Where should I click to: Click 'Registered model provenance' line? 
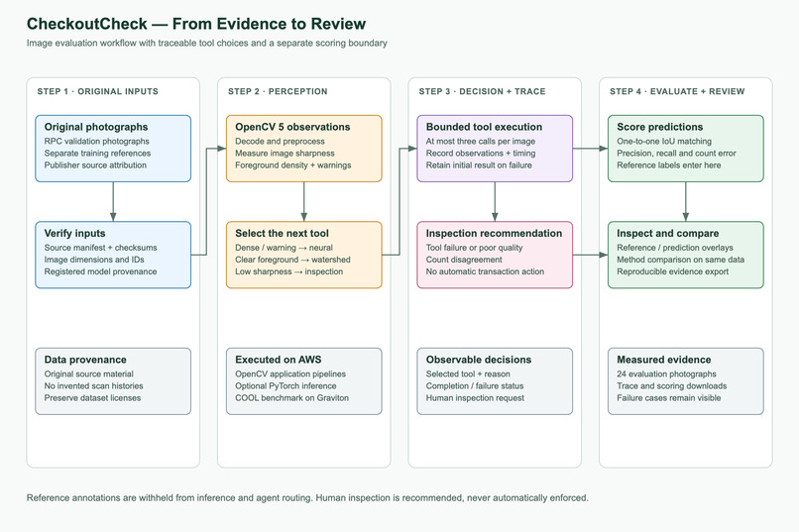100,271
